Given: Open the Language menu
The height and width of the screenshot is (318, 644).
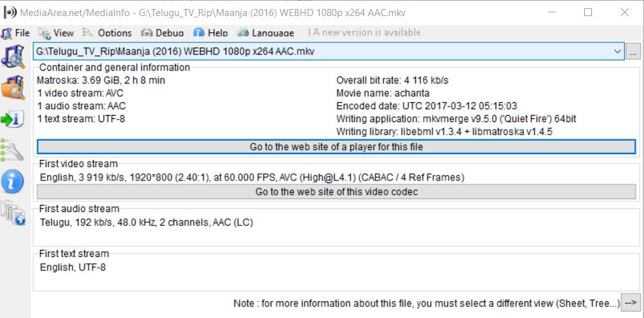Looking at the screenshot, I should tap(266, 33).
